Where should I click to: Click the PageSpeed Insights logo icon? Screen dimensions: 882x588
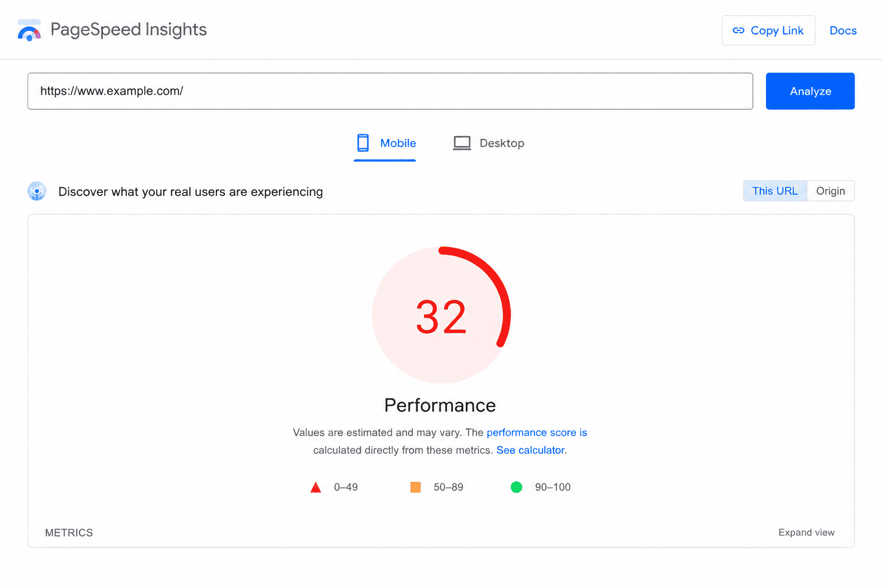click(x=29, y=30)
